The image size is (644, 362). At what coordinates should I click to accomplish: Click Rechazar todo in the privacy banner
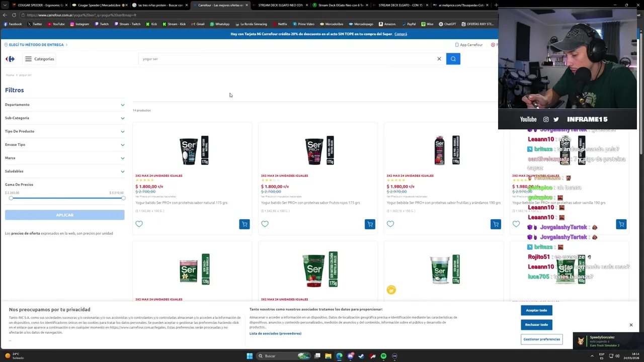point(536,325)
